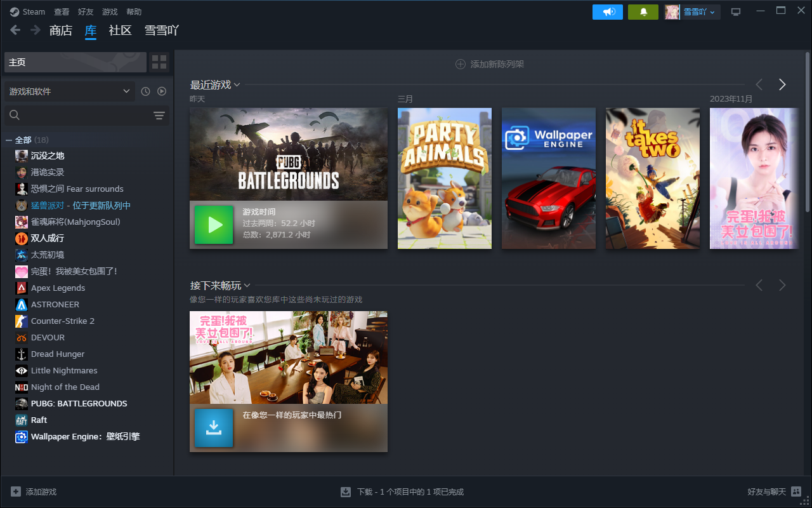
Task: Select the 主页 home button
Action: [x=75, y=62]
